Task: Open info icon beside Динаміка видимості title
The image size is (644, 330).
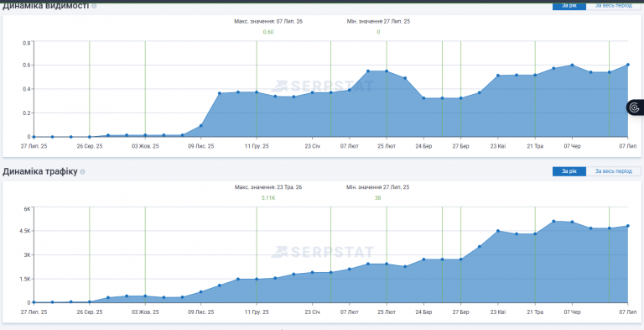Action: click(94, 6)
